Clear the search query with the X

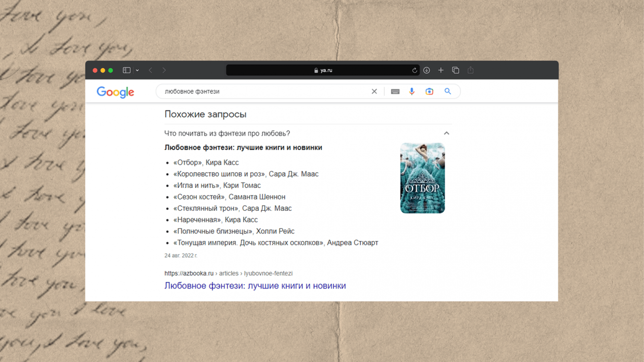pos(374,91)
